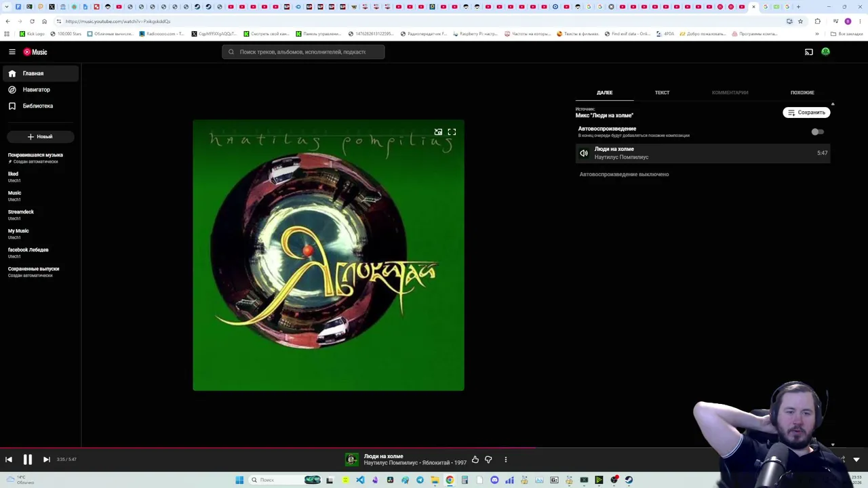Viewport: 868px width, 488px height.
Task: Go to Главная in the sidebar
Action: pyautogui.click(x=40, y=73)
